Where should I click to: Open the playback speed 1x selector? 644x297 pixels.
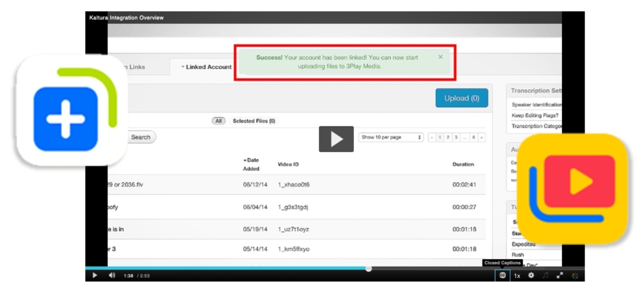tap(517, 276)
